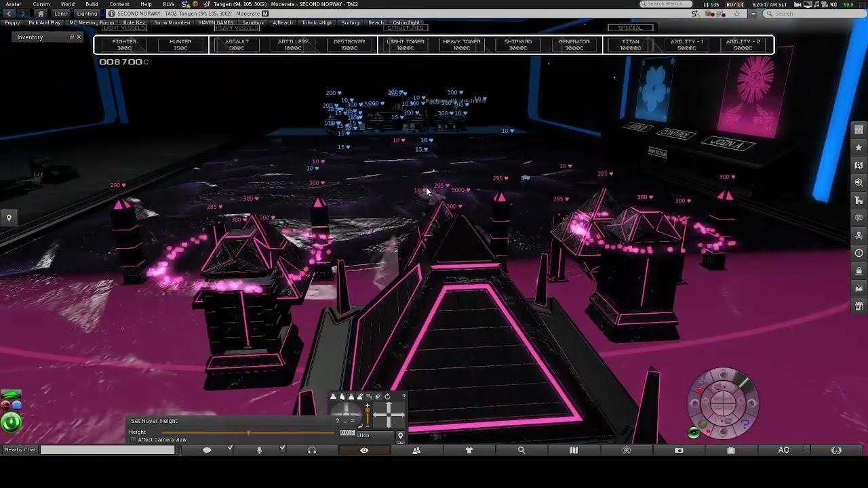Click the Search Menus field

point(665,4)
